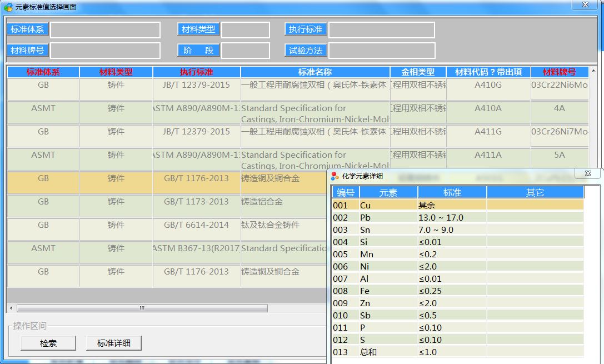The height and width of the screenshot is (364, 604).
Task: Click the 标准体系 input field
Action: pyautogui.click(x=106, y=30)
